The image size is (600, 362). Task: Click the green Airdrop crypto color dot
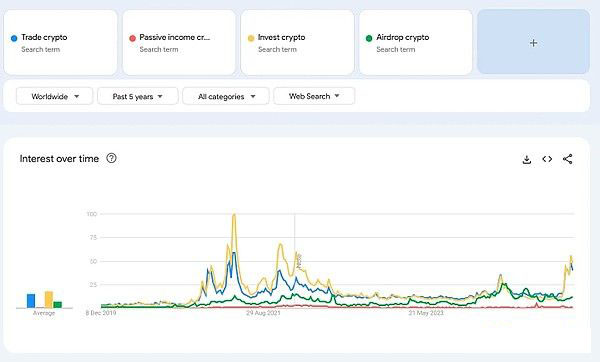(369, 38)
